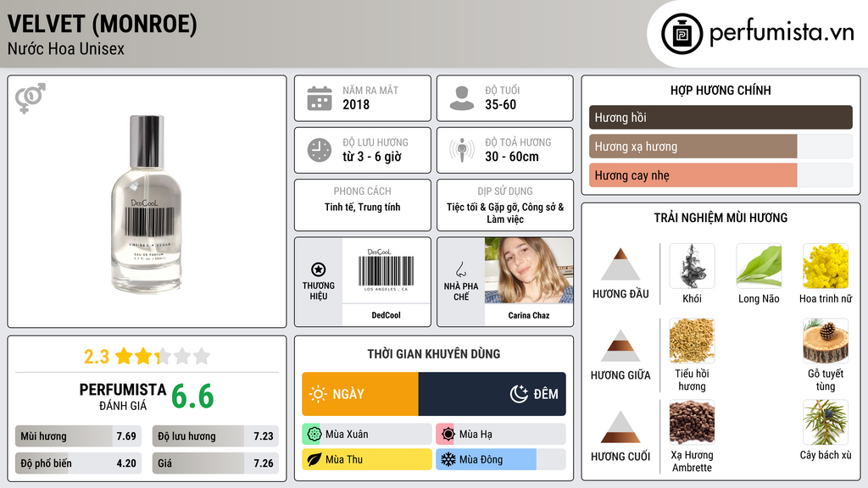Click the star rating 2.3 row
Image resolution: width=868 pixels, height=488 pixels.
pyautogui.click(x=147, y=356)
